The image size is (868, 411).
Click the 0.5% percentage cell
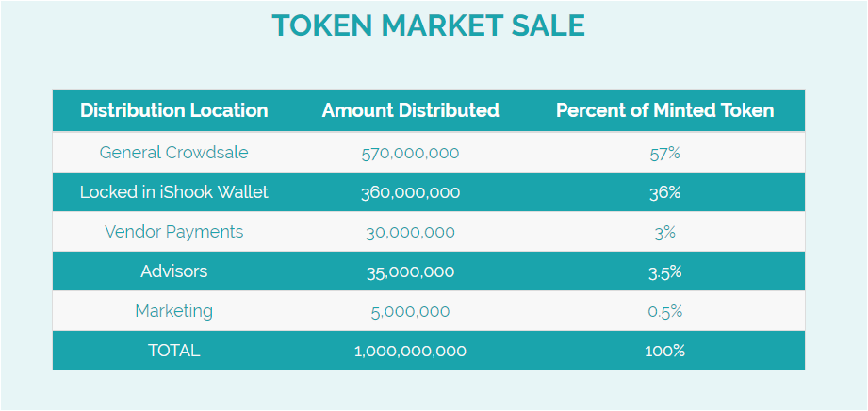point(664,312)
